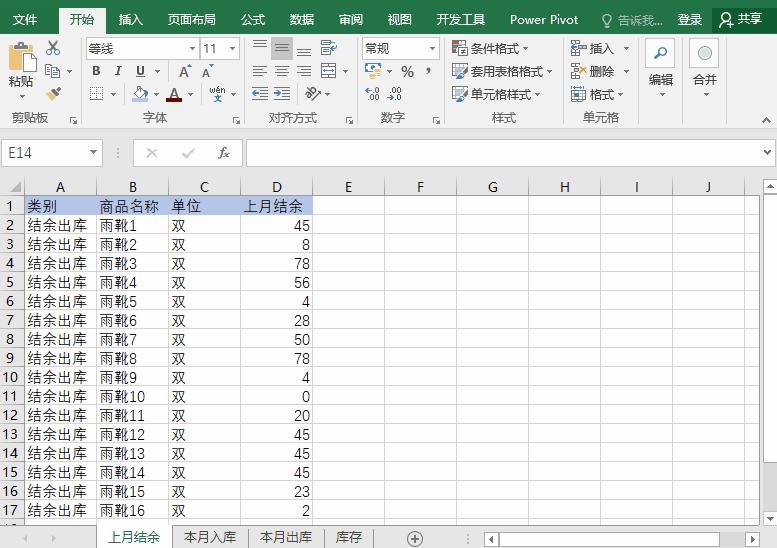Open the 常规 number format dropdown
This screenshot has height=548, width=777.
pos(432,49)
